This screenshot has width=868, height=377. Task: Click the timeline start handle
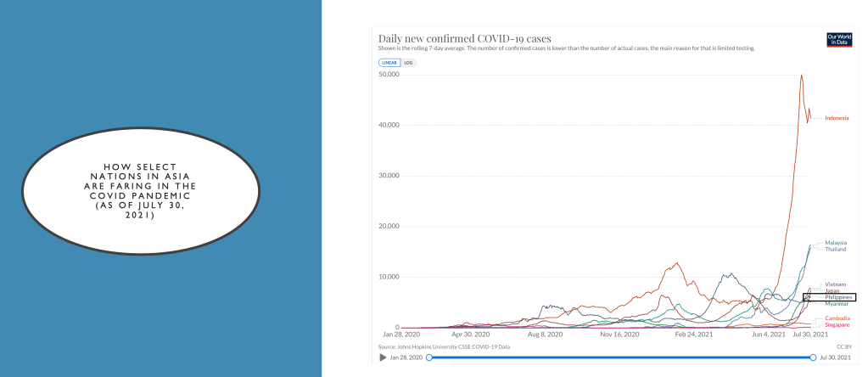point(429,357)
